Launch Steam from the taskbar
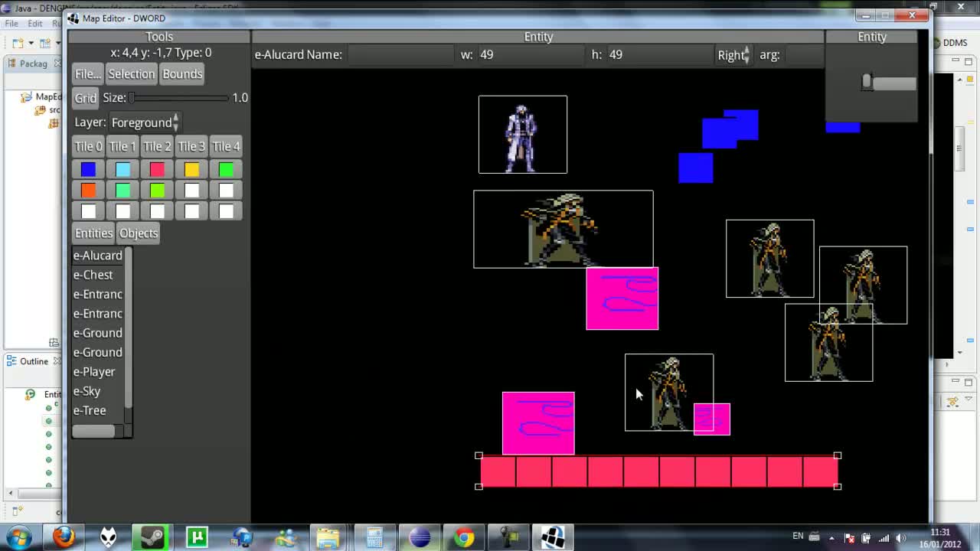Screen dimensions: 980x551 151,536
